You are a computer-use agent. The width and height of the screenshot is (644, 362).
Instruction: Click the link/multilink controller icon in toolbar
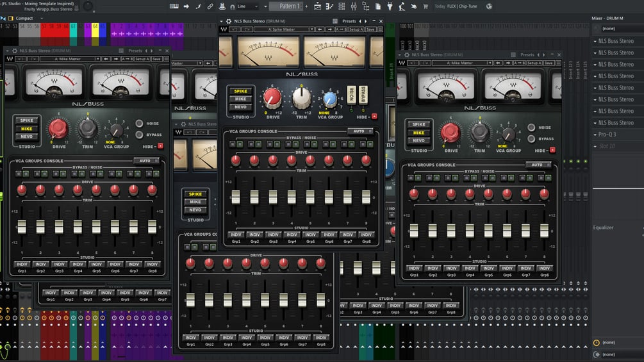tap(210, 6)
